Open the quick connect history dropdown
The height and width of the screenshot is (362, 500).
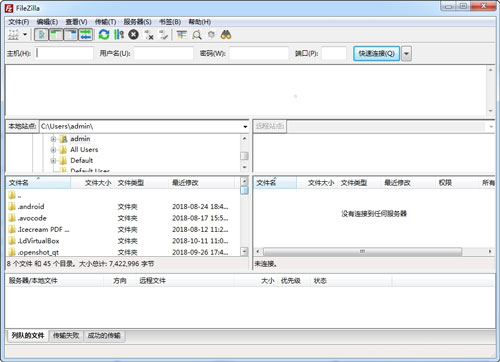coord(406,53)
